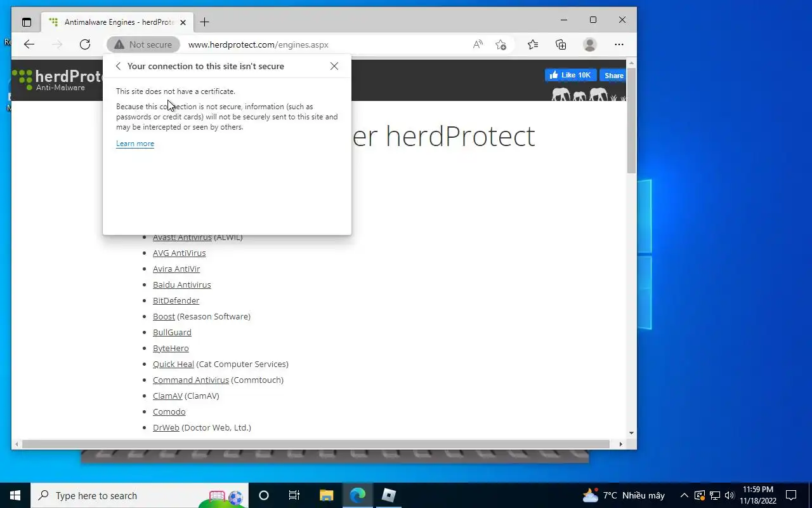Open File Explorer from taskbar
The image size is (812, 508).
coord(326,495)
